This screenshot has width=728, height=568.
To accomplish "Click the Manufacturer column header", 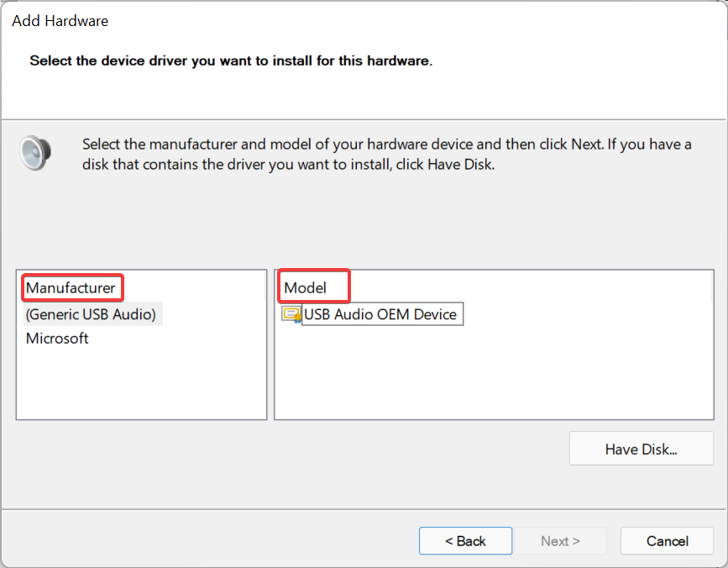I will 71,288.
